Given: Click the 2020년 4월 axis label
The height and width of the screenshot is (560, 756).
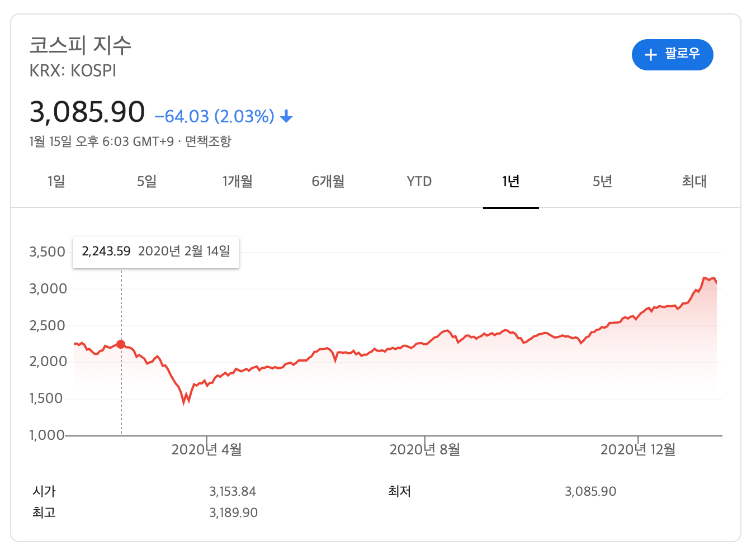Looking at the screenshot, I should 206,450.
